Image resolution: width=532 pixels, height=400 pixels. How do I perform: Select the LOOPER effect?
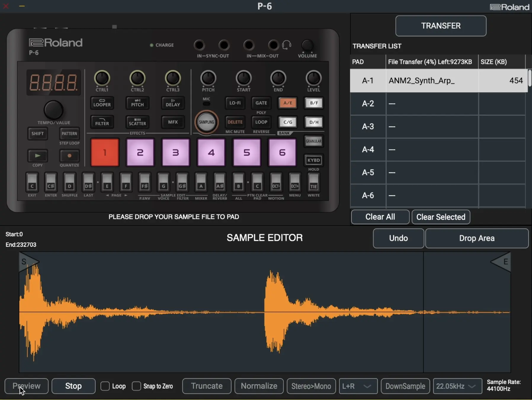(x=102, y=103)
